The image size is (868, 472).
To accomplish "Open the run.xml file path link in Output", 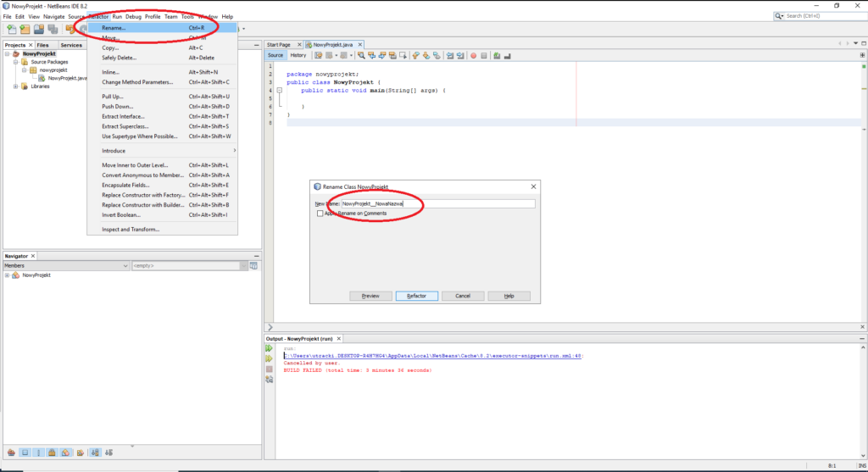I will [x=432, y=356].
